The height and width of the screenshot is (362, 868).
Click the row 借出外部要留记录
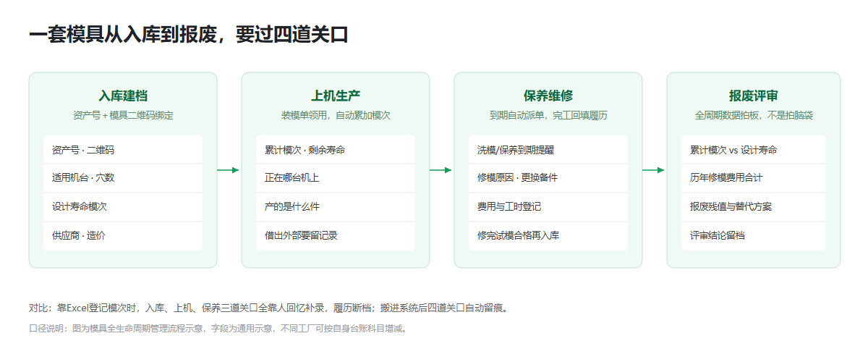336,235
